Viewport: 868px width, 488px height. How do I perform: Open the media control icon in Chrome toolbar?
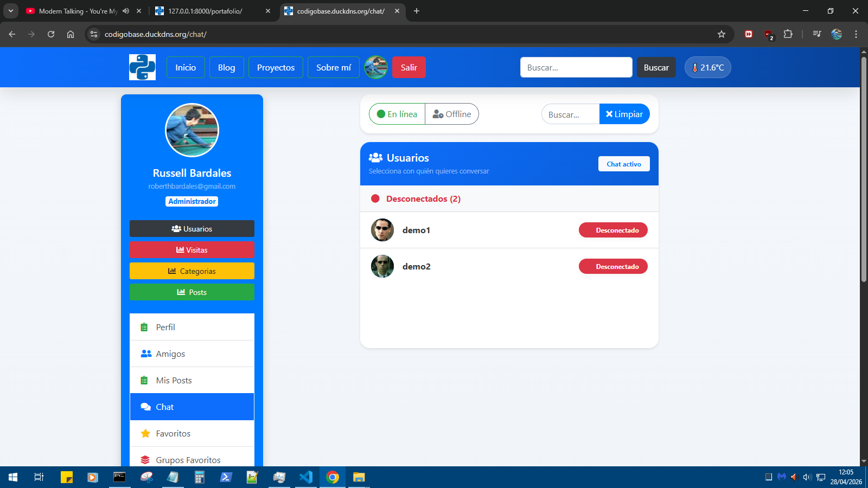click(x=817, y=34)
